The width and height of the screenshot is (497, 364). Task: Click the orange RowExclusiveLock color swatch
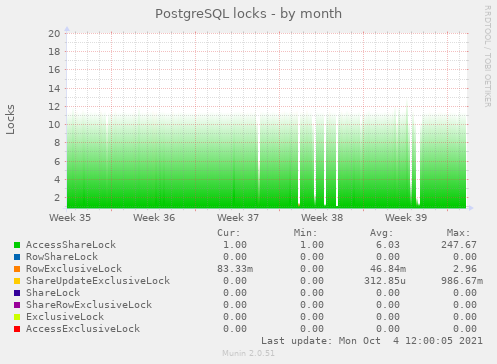click(17, 269)
